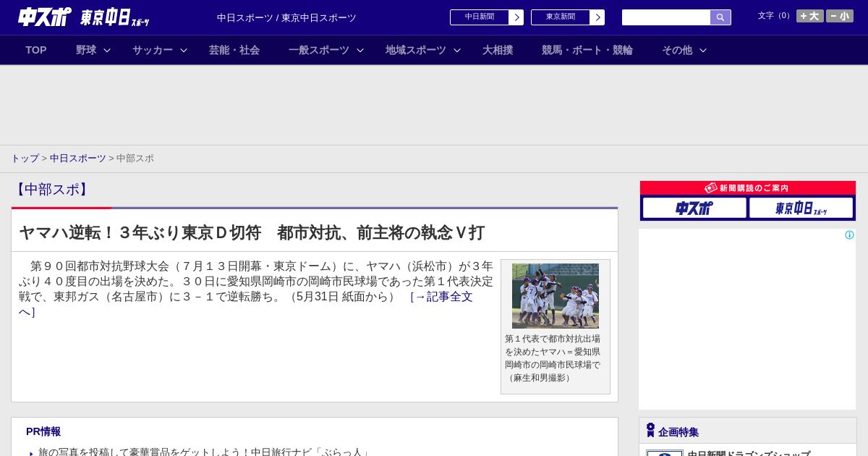
Task: Open the 競馬・ボート・競輪 menu item
Action: (587, 50)
